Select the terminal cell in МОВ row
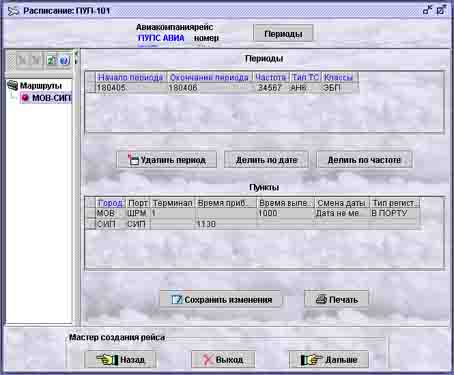The image size is (454, 375). [172, 213]
